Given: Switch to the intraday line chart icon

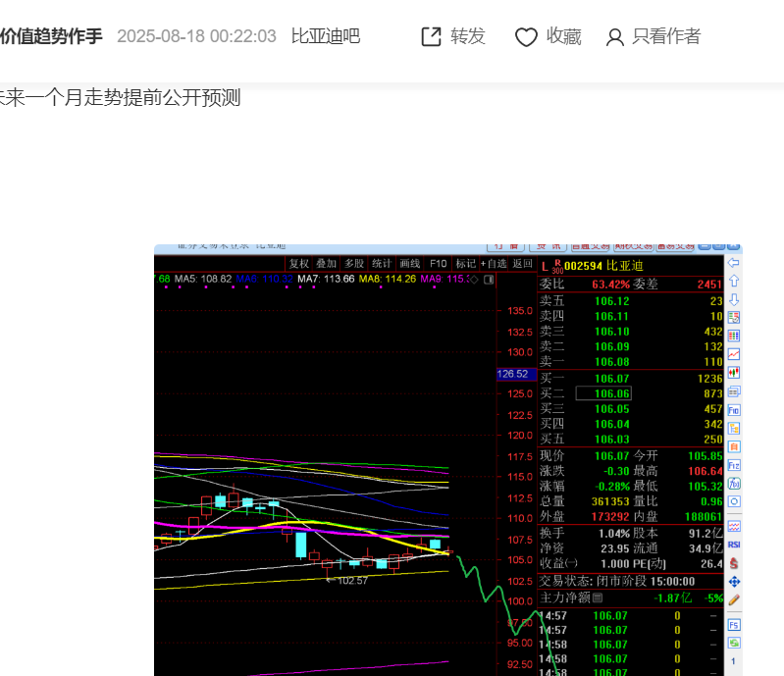Looking at the screenshot, I should click(734, 354).
